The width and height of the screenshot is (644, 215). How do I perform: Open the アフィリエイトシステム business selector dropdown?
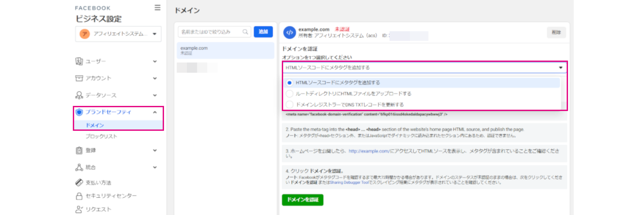[118, 34]
